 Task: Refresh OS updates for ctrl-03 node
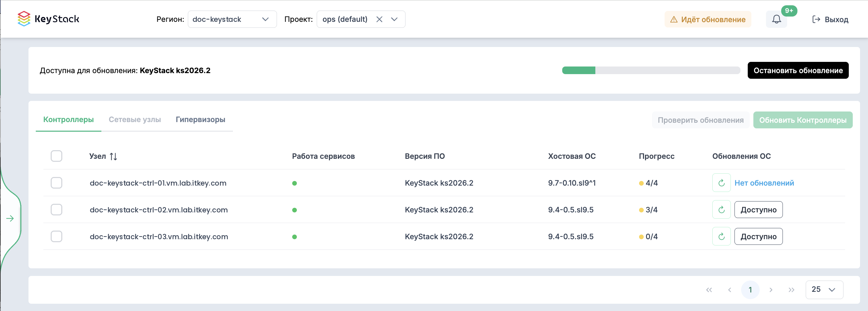tap(721, 237)
